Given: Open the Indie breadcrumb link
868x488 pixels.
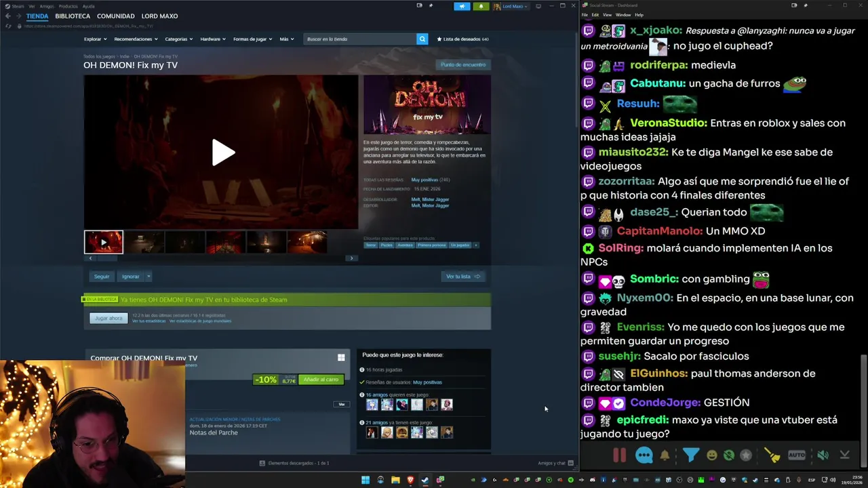Looking at the screenshot, I should click(124, 56).
